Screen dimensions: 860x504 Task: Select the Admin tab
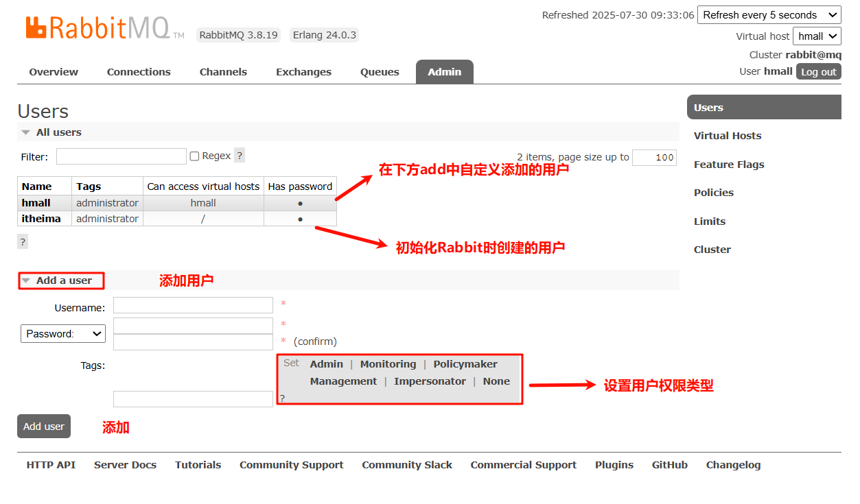(445, 72)
